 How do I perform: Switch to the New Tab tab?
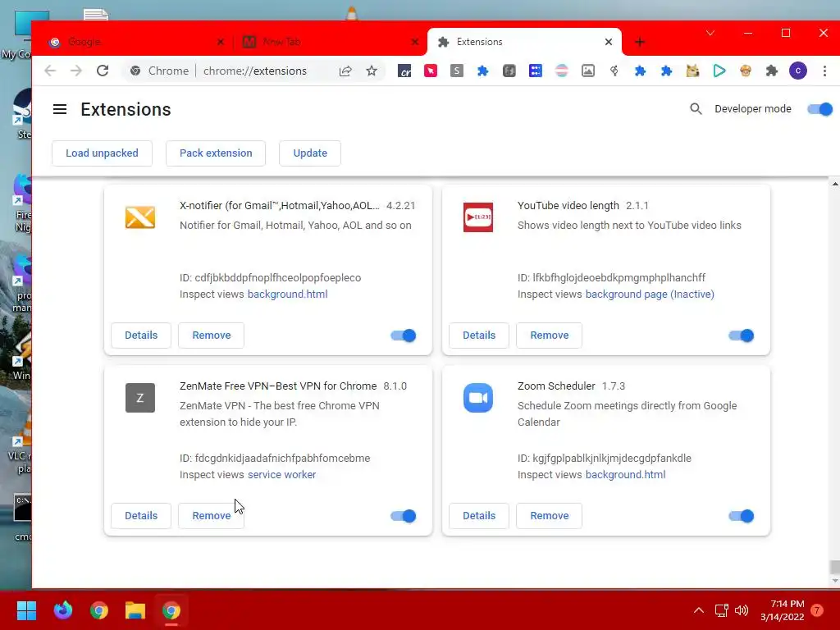tap(330, 42)
